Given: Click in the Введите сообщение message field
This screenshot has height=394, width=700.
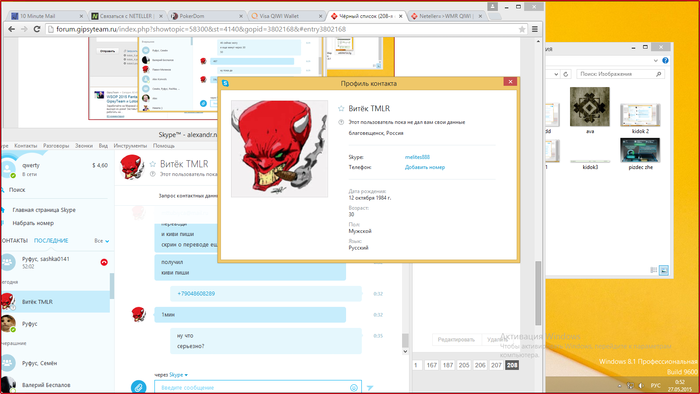Looking at the screenshot, I should tap(258, 388).
